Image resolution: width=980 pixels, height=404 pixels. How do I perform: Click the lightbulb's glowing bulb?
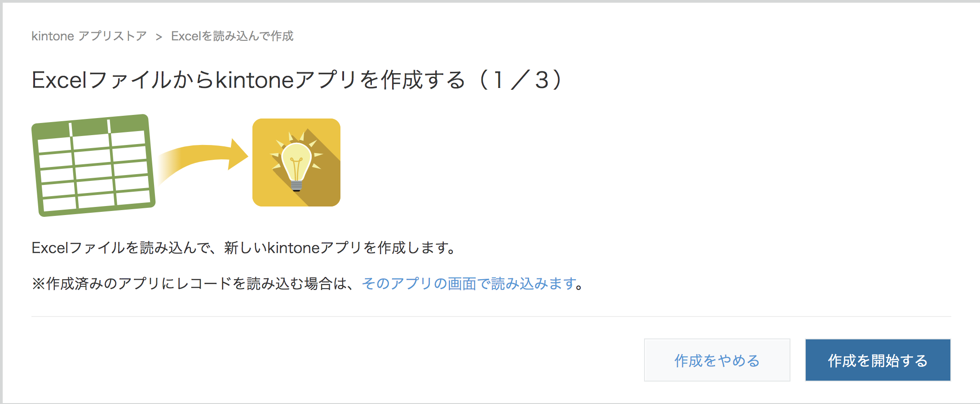click(x=296, y=160)
